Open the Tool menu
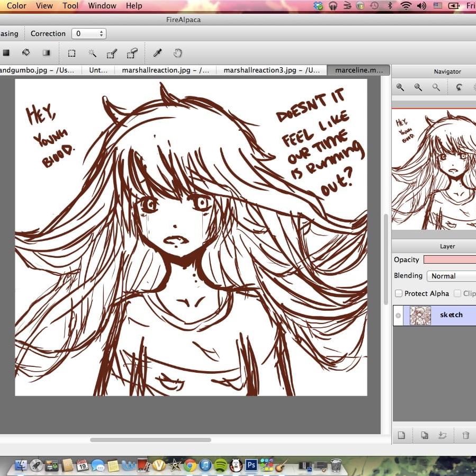This screenshot has height=476, width=476. [70, 5]
